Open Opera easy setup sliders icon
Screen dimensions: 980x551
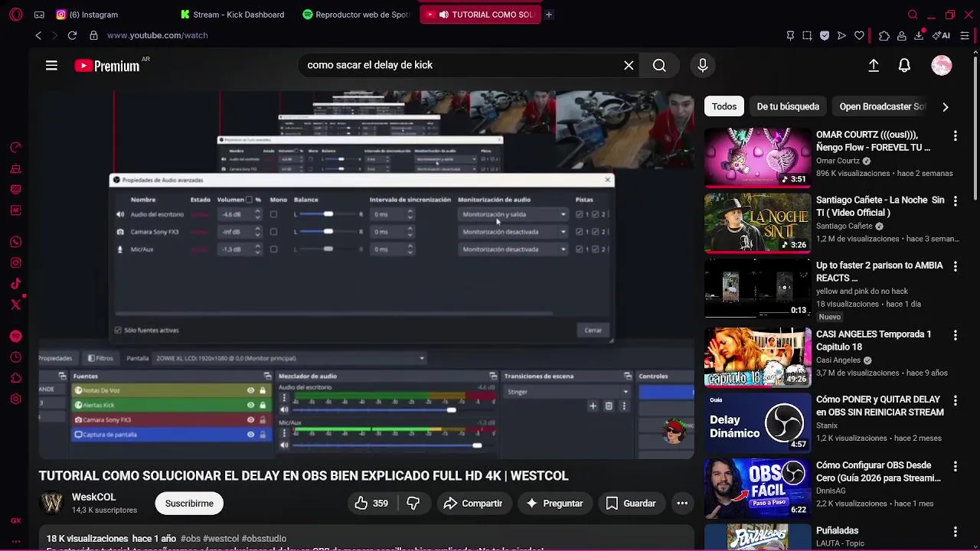click(x=965, y=35)
